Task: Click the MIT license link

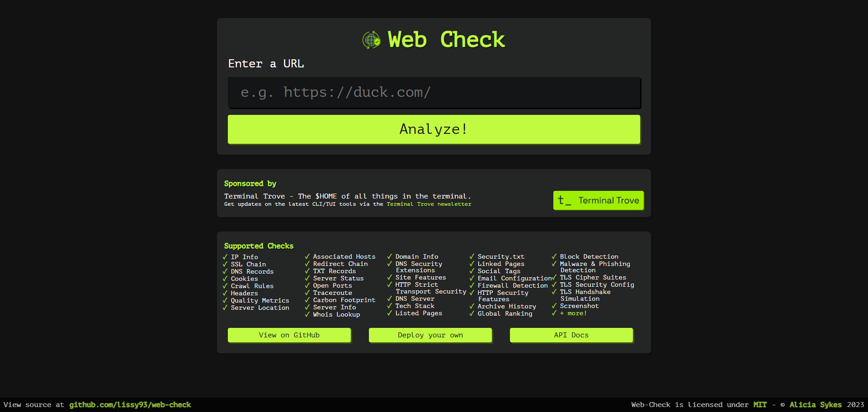Action: click(x=760, y=405)
